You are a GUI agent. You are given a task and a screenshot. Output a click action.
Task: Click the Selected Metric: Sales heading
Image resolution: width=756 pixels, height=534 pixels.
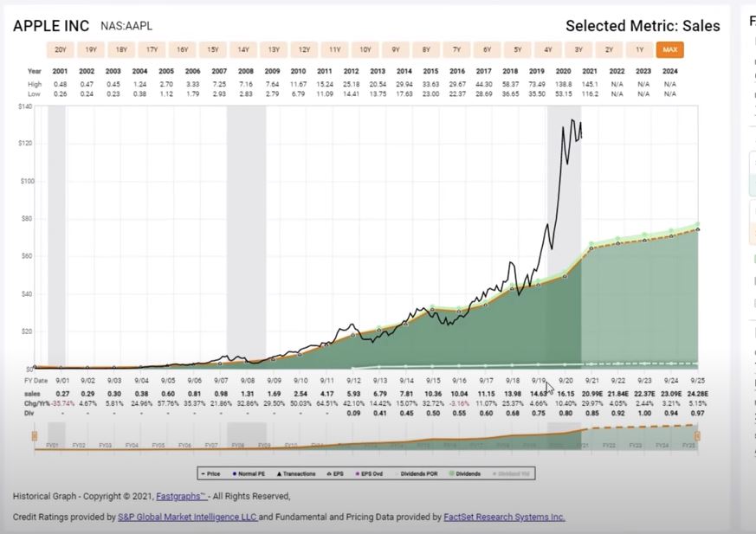coord(643,26)
